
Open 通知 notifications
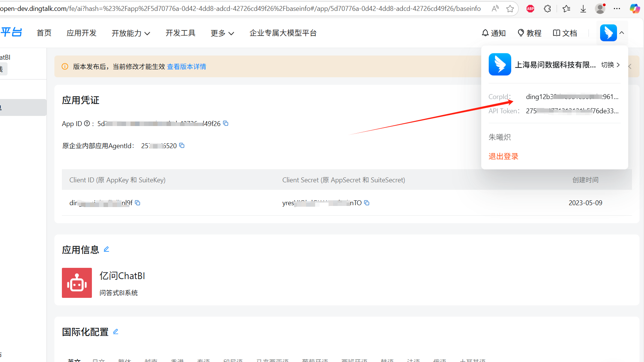[494, 33]
